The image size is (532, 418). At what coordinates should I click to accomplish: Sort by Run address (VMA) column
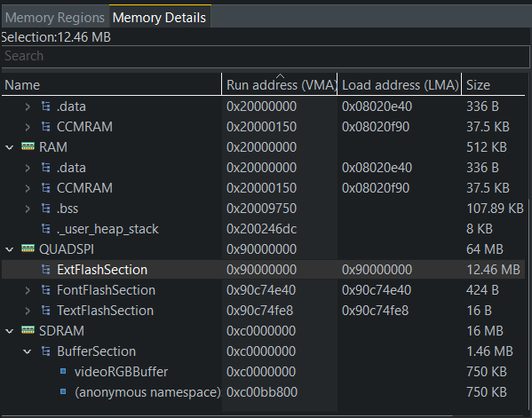pos(280,84)
